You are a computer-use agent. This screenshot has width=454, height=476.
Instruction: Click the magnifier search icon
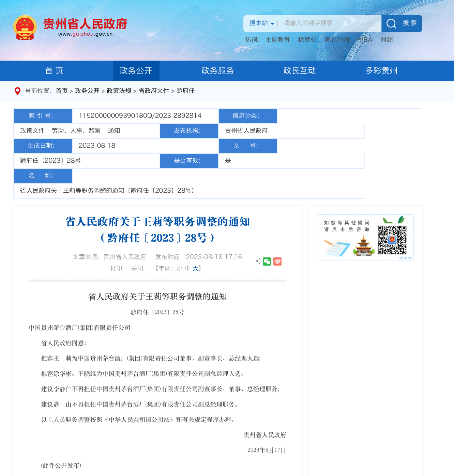[x=391, y=23]
